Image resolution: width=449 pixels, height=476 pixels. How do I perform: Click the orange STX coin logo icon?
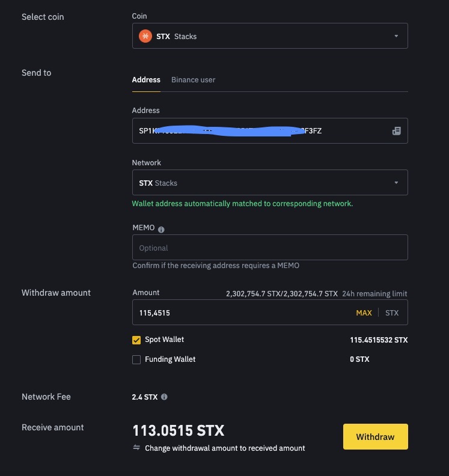point(145,36)
